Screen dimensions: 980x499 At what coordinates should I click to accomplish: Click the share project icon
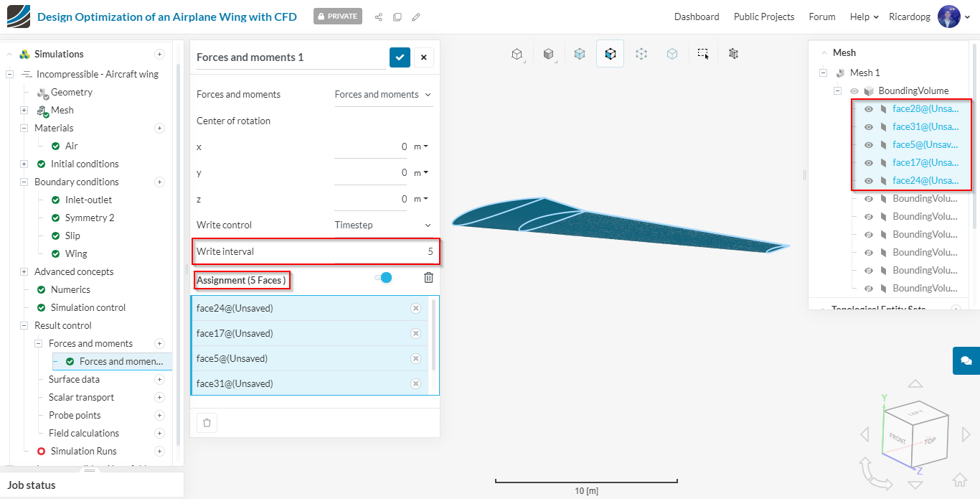(379, 17)
